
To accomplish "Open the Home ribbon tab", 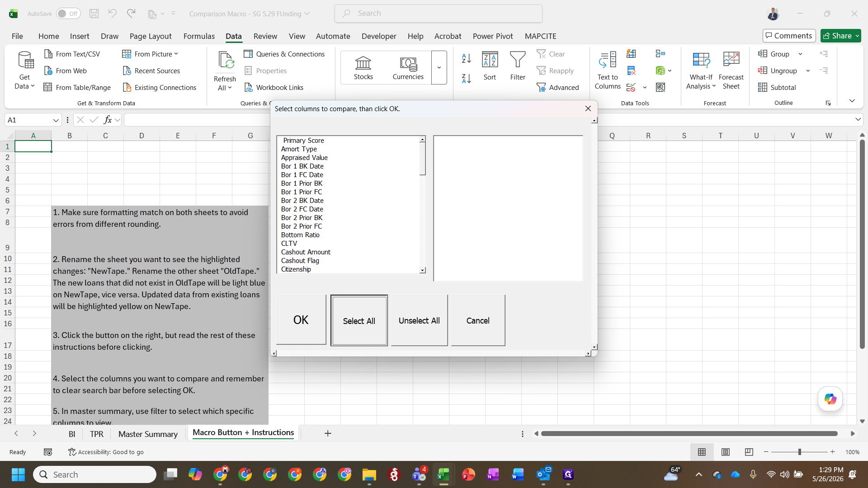I will 48,36.
